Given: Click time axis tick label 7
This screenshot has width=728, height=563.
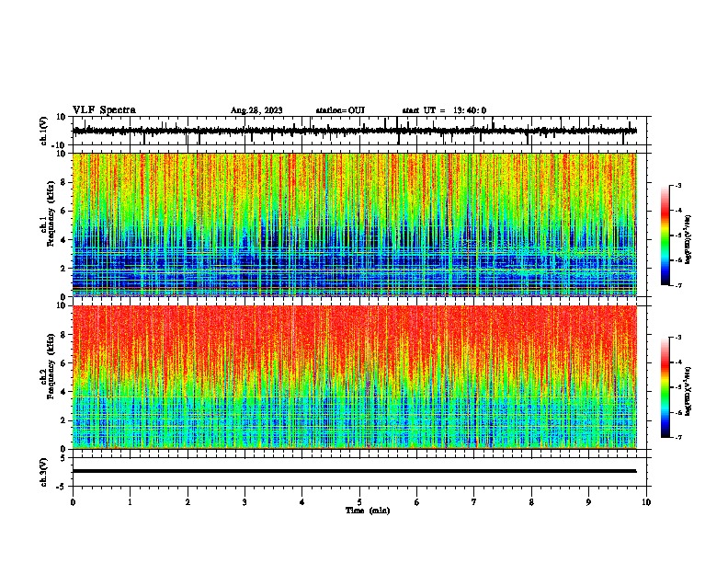Looking at the screenshot, I should tap(474, 502).
